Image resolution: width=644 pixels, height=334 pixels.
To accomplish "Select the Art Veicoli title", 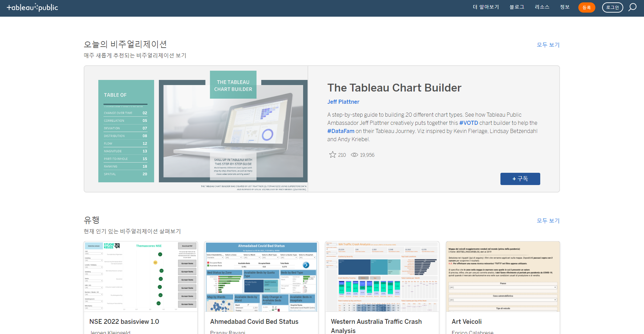I will pyautogui.click(x=466, y=321).
